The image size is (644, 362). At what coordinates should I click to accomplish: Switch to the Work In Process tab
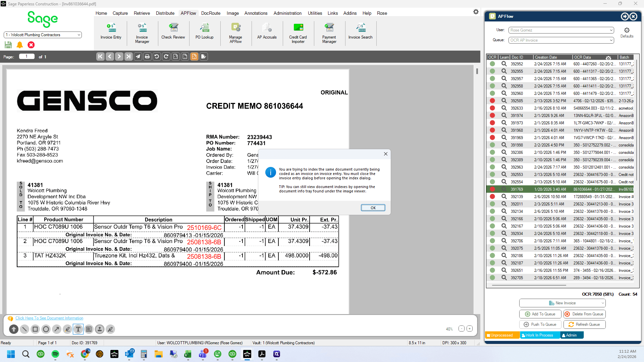(x=540, y=335)
